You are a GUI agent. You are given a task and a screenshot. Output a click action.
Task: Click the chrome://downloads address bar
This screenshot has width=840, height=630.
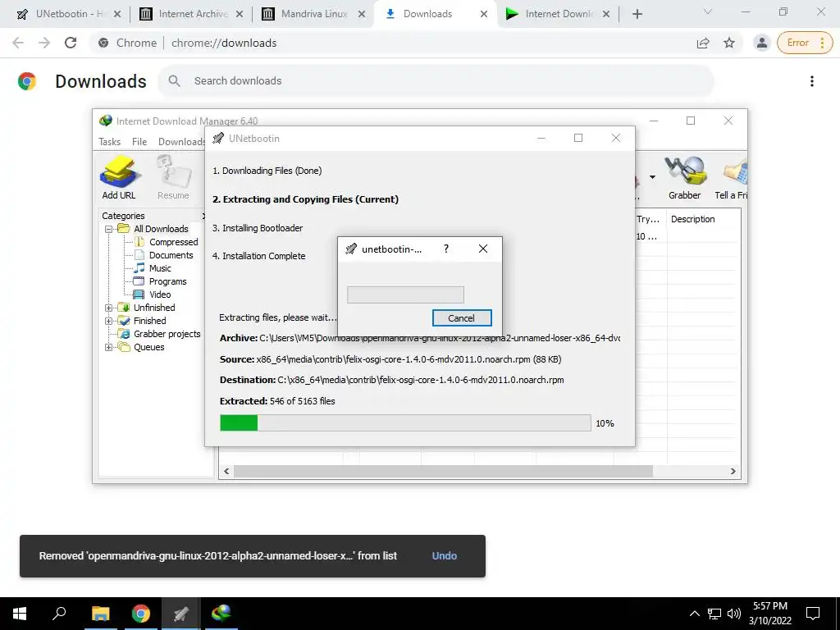391,43
